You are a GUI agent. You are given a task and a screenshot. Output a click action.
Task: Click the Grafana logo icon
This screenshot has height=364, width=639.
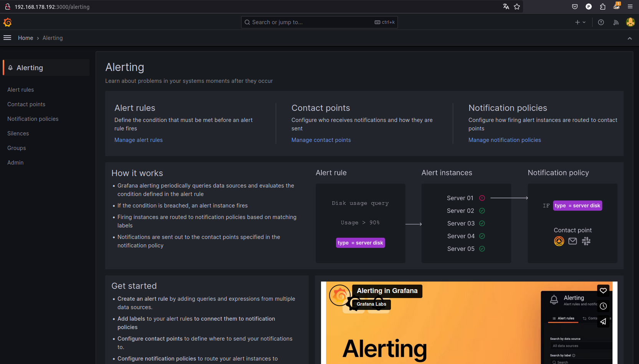click(7, 23)
